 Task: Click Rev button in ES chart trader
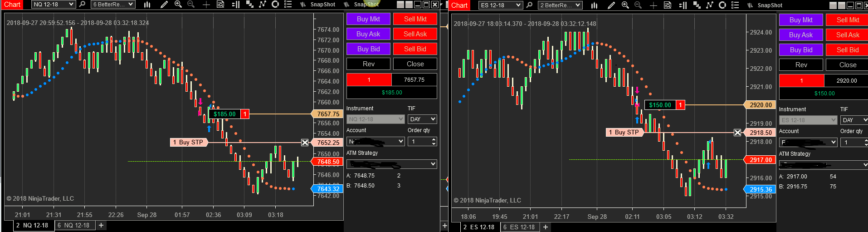(x=801, y=65)
